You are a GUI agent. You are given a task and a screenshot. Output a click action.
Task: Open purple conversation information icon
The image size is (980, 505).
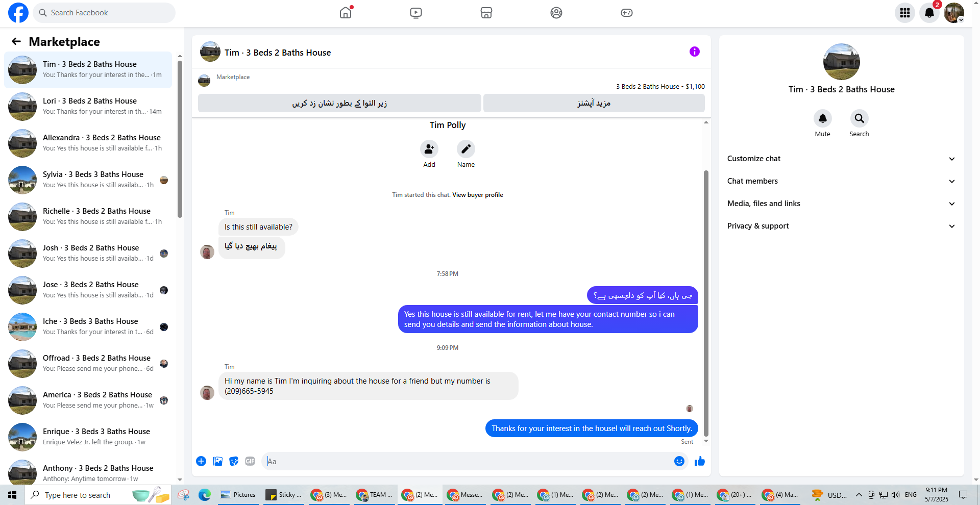click(694, 52)
